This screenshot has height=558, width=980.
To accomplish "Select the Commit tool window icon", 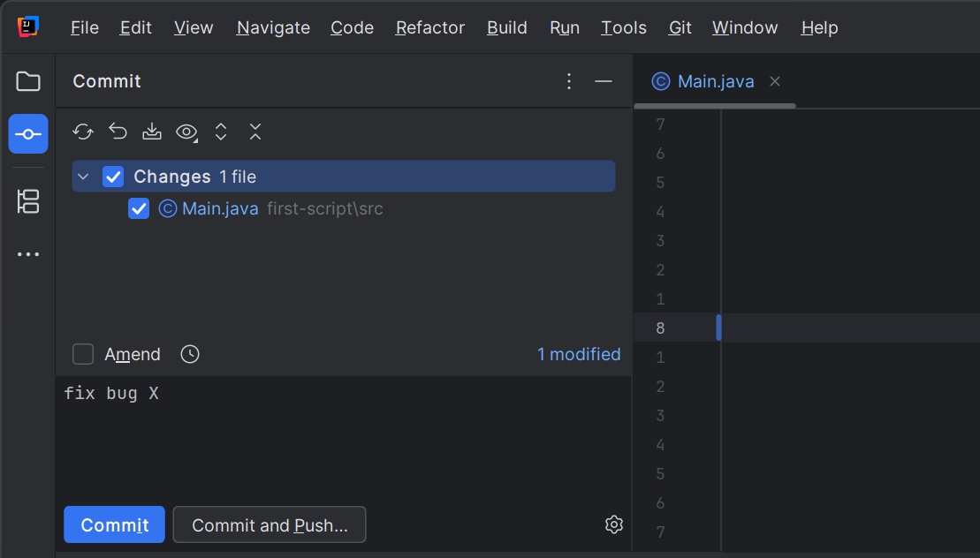I will [28, 133].
